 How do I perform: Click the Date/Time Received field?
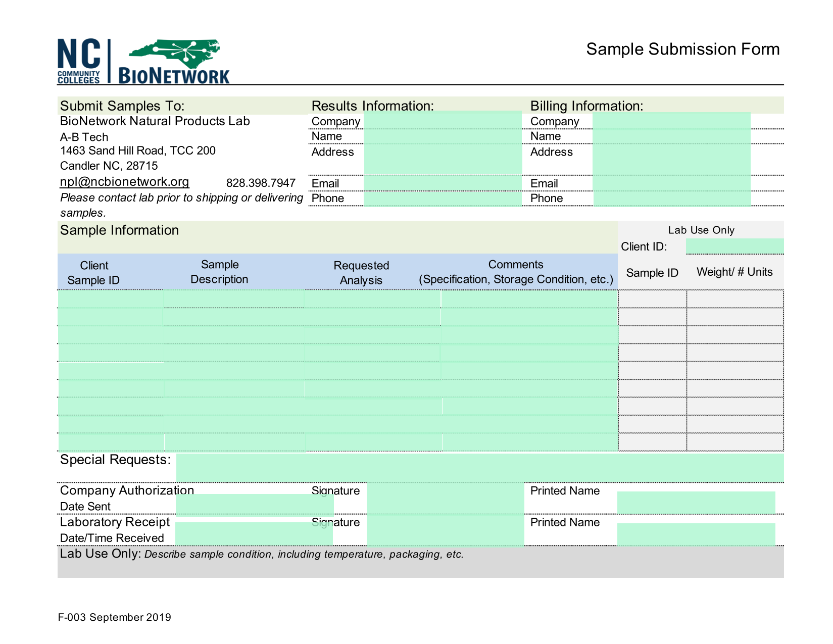[254, 533]
